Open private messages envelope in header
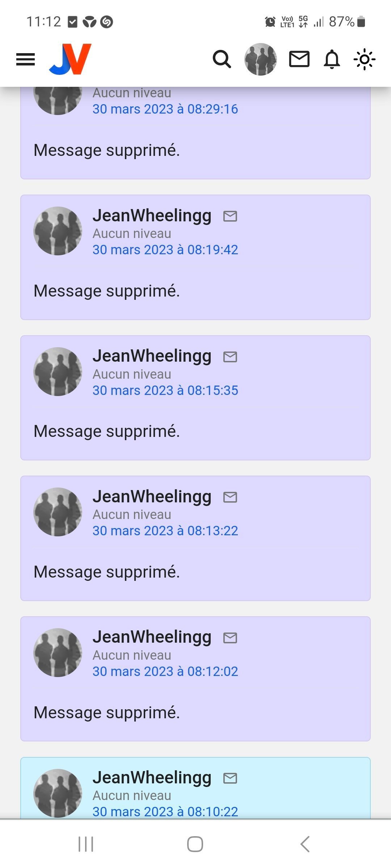Viewport: 391px width, 868px height. point(299,59)
